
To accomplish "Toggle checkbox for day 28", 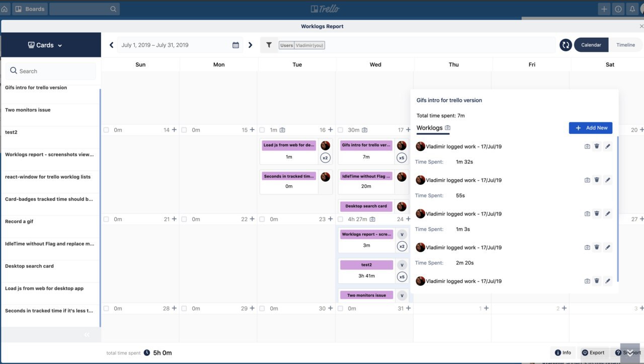I will click(x=106, y=308).
